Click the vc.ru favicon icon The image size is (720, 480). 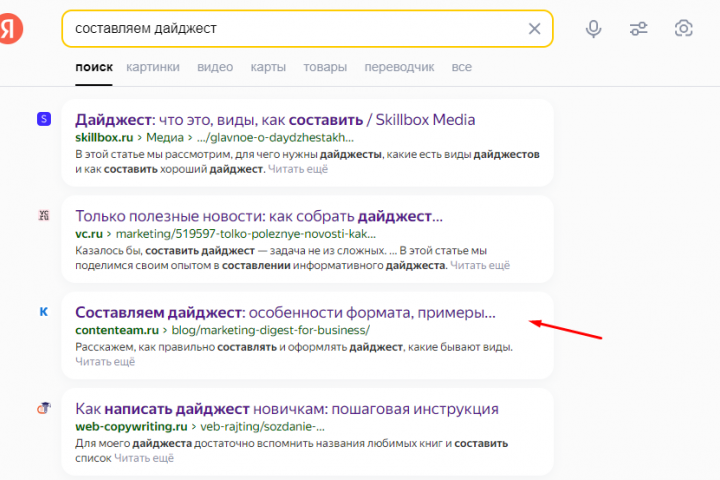click(44, 215)
